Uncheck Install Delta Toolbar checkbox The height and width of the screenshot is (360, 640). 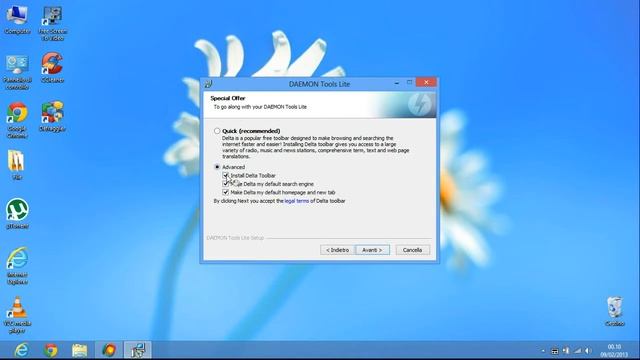tap(226, 176)
